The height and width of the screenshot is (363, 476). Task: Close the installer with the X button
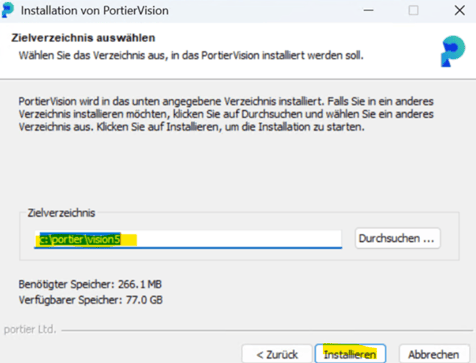(x=460, y=10)
